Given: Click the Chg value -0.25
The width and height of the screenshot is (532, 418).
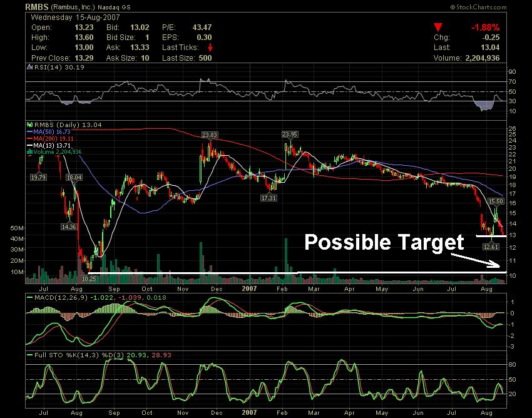Looking at the screenshot, I should click(490, 38).
